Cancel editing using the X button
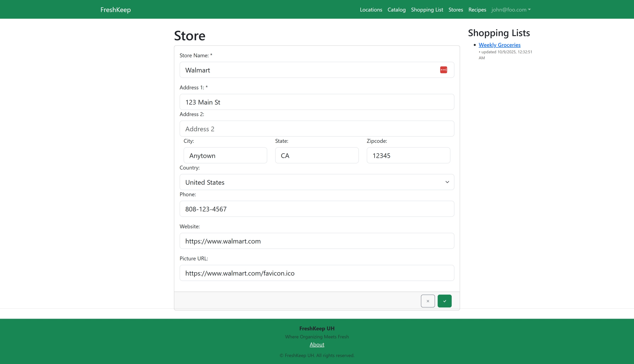 [x=428, y=301]
